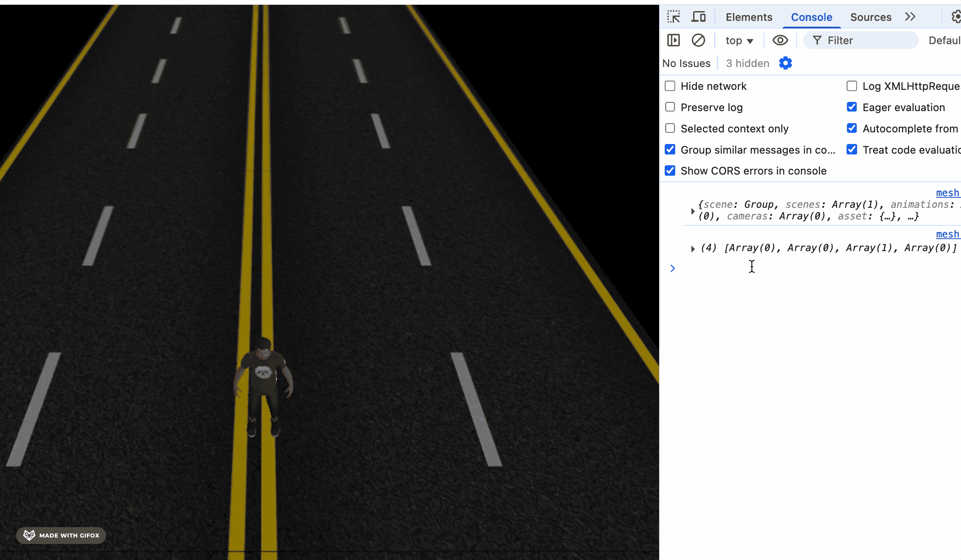
Task: Open console settings via the blue gear
Action: pos(786,63)
